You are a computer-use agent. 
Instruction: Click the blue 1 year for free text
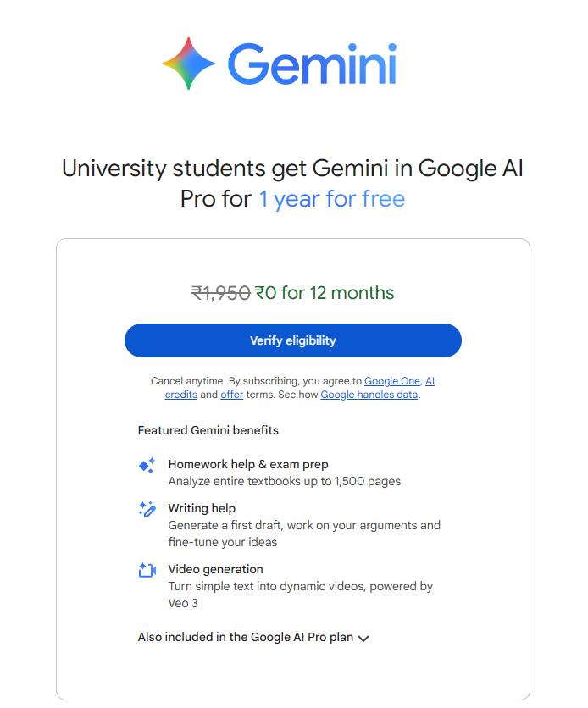pos(331,199)
